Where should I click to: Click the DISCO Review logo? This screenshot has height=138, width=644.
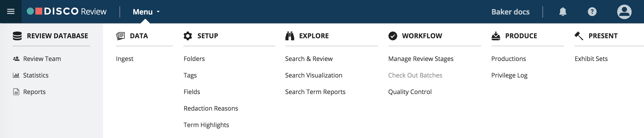(66, 11)
